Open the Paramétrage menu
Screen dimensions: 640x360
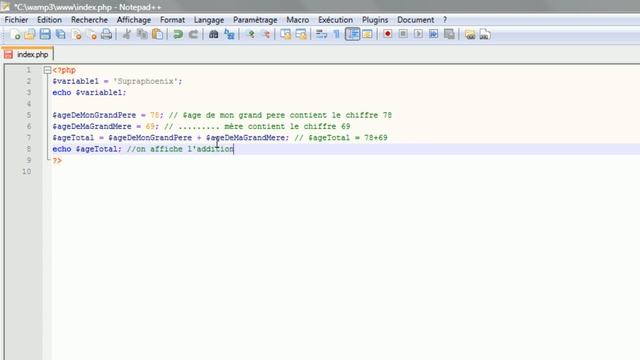[x=255, y=20]
